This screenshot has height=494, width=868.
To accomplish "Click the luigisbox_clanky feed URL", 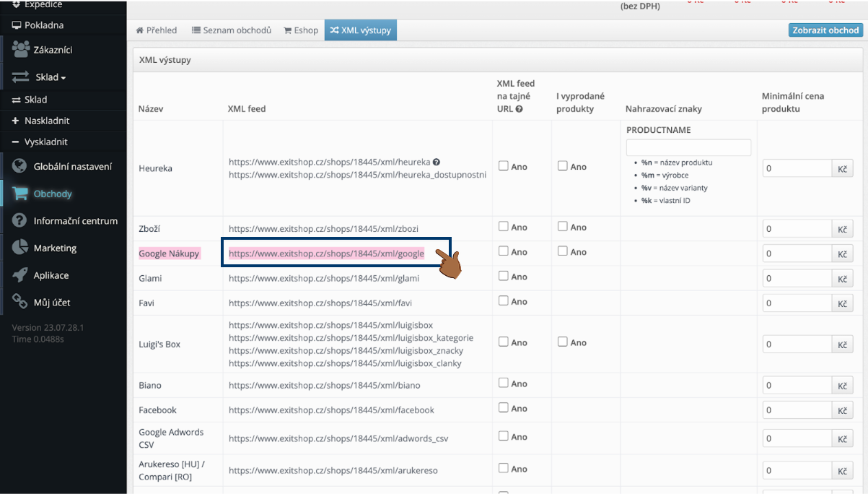I will click(345, 363).
